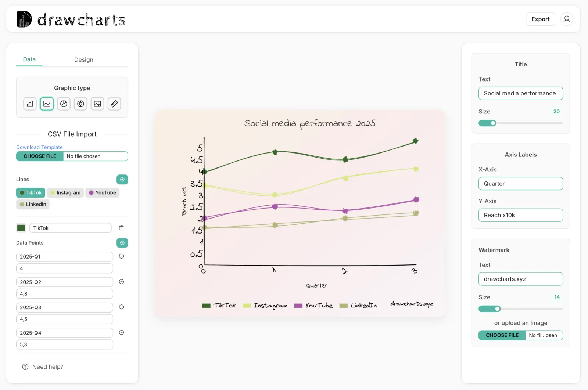
Task: Select the YouTube line chip
Action: 102,192
